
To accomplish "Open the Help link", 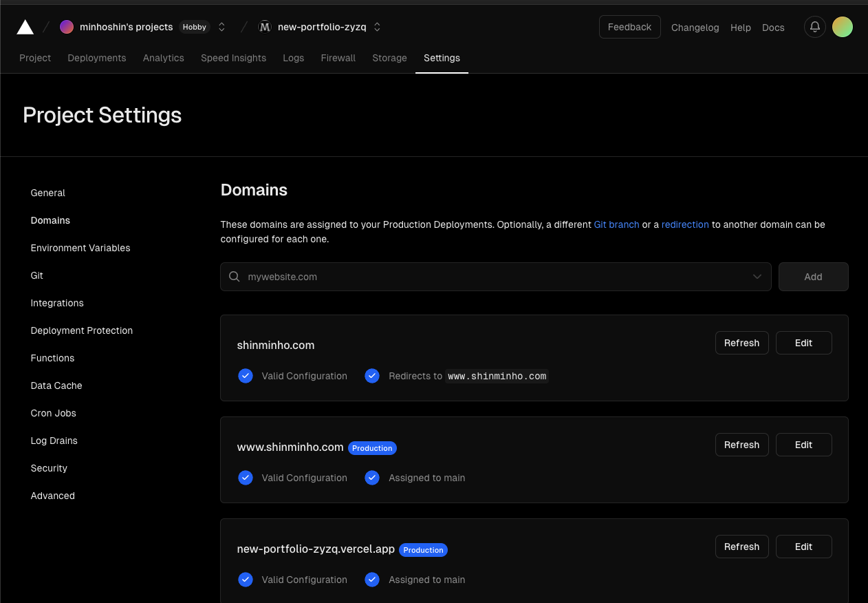I will pyautogui.click(x=741, y=28).
